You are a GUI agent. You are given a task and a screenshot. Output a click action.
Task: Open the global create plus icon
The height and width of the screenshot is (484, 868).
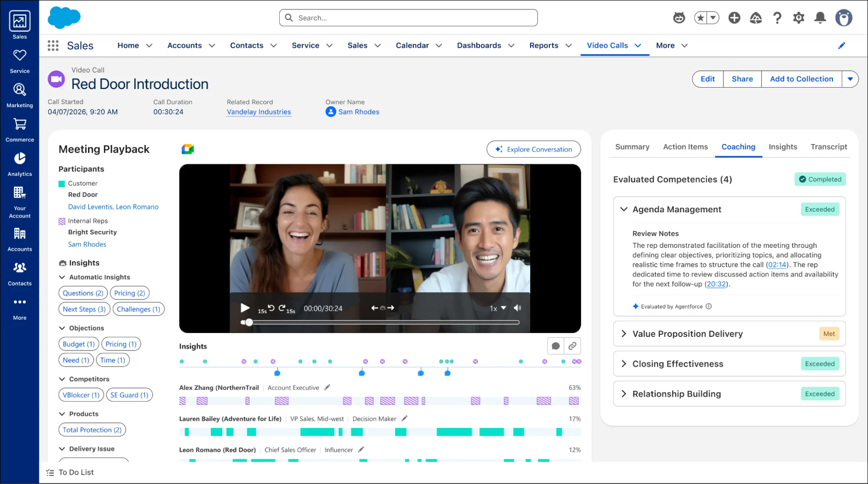pos(734,18)
